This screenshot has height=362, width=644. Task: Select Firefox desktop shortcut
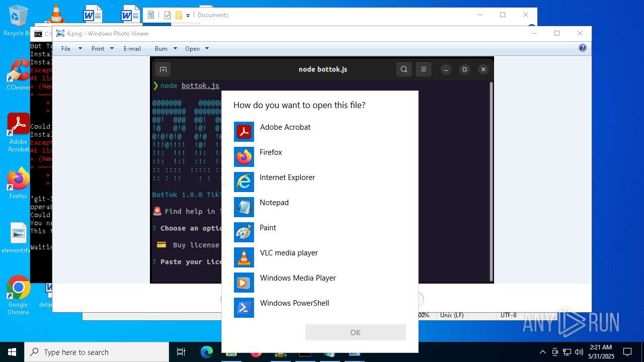[x=18, y=184]
